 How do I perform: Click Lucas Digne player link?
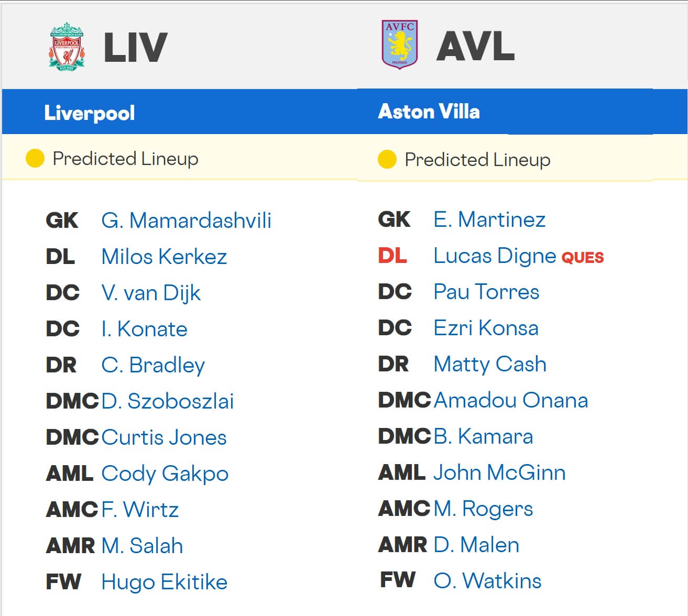click(494, 256)
